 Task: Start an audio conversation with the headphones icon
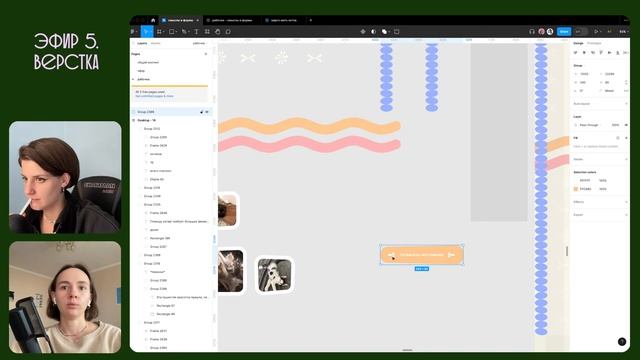coord(532,31)
